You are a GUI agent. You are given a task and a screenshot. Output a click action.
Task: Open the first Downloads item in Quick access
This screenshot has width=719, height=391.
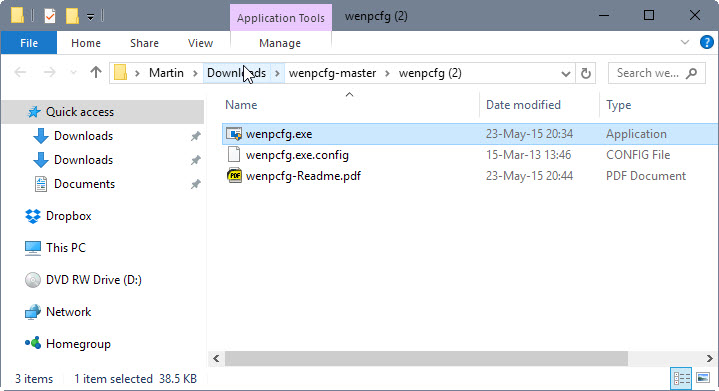(83, 136)
